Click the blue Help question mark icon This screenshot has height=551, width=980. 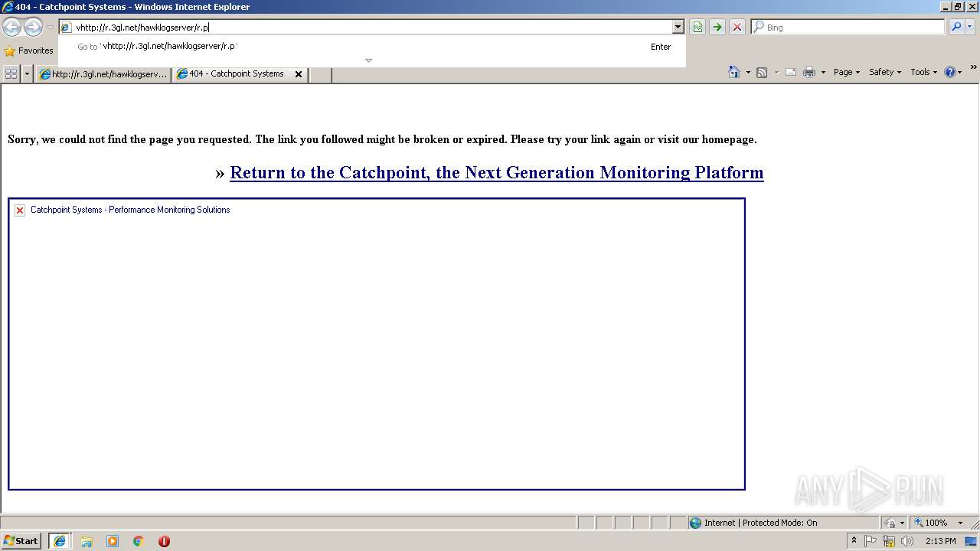[x=949, y=72]
